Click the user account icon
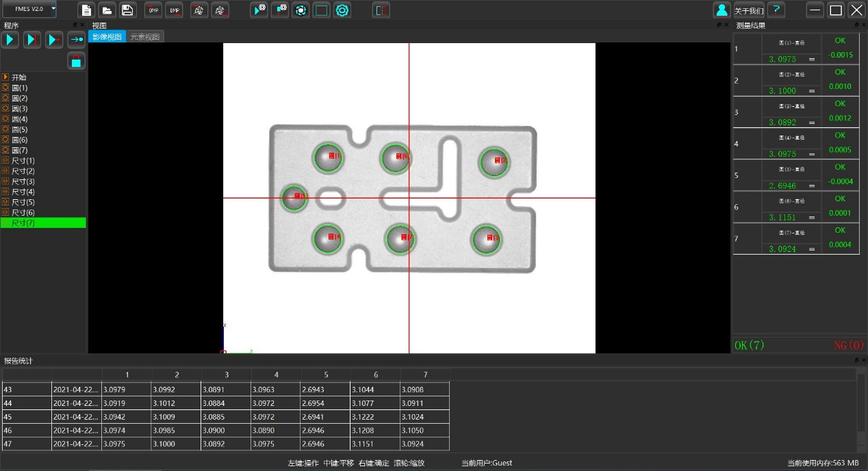The image size is (868, 471). (722, 10)
